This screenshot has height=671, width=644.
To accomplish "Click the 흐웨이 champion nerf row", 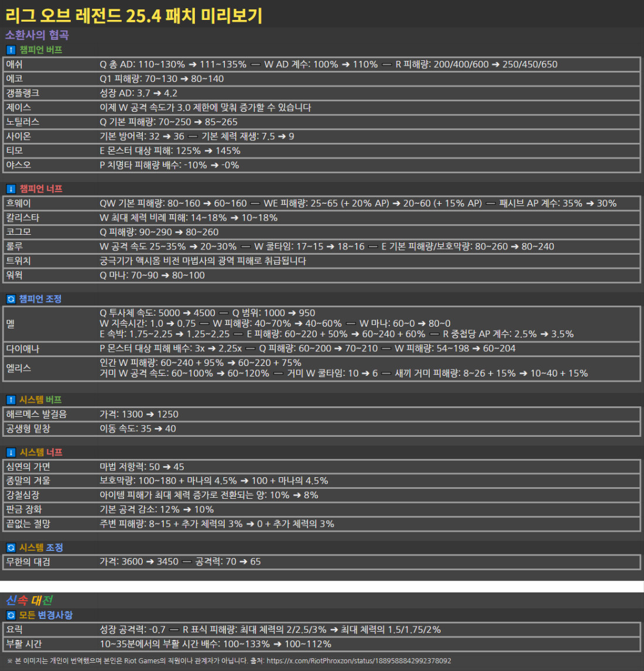I will tap(321, 203).
